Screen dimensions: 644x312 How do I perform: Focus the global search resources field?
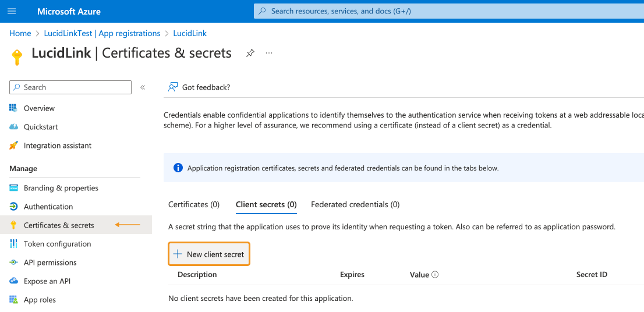click(449, 11)
